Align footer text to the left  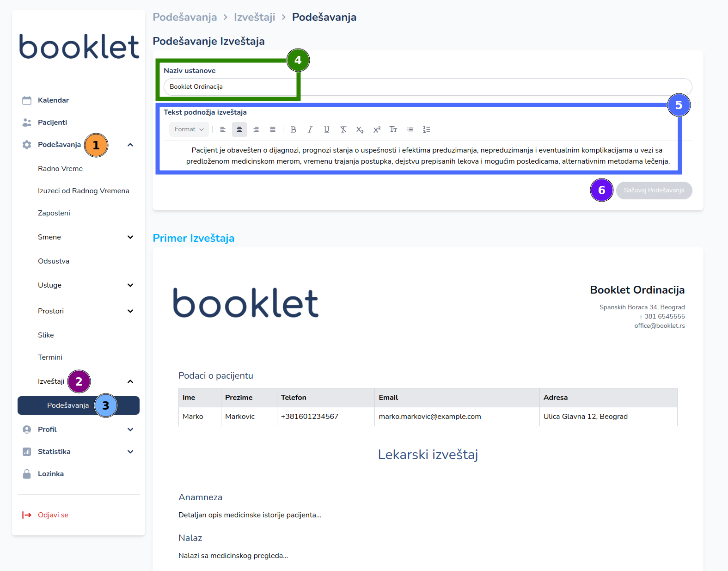point(222,129)
